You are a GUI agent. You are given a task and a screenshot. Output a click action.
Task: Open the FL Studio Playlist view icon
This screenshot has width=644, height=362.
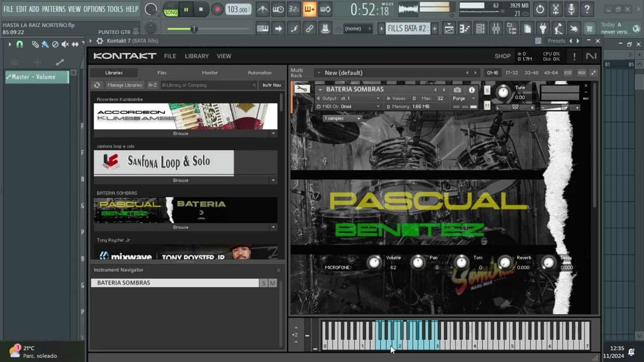click(449, 29)
